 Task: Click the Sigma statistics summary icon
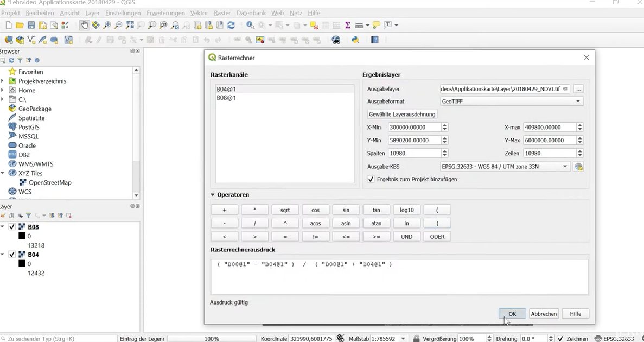347,25
